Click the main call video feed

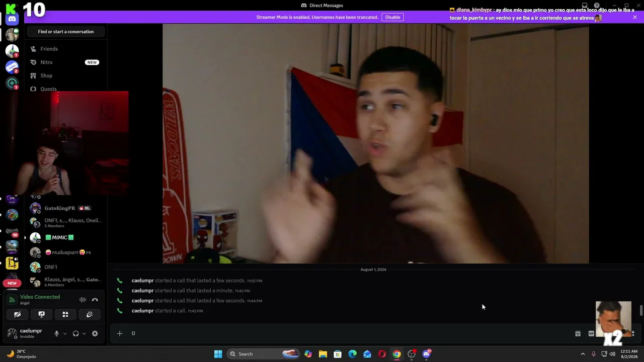(x=375, y=143)
